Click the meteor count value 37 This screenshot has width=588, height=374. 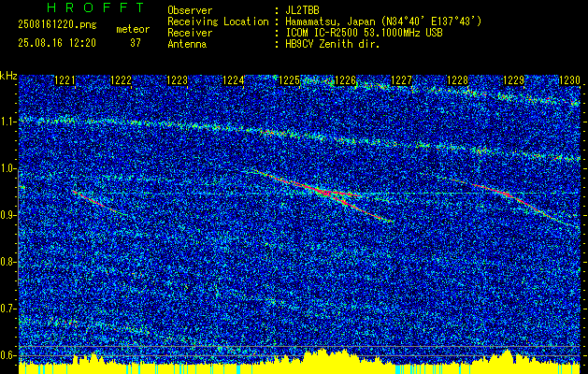coord(136,43)
